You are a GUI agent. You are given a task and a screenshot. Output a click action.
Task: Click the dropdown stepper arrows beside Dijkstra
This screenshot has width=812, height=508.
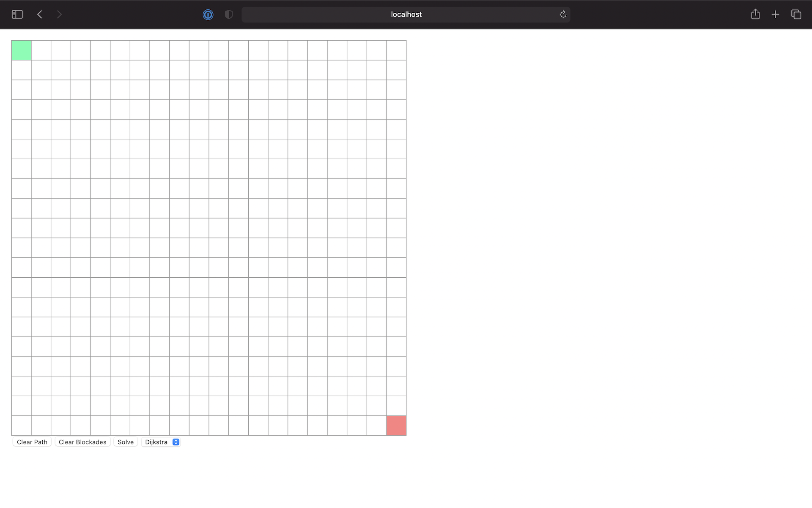click(176, 442)
